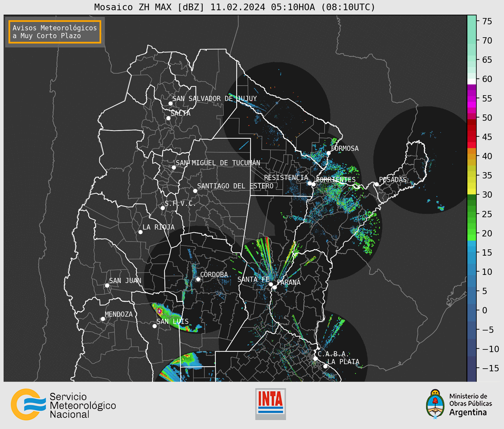The width and height of the screenshot is (504, 429).
Task: Click the Servicio Meteorológico Nacional logo
Action: tap(63, 405)
